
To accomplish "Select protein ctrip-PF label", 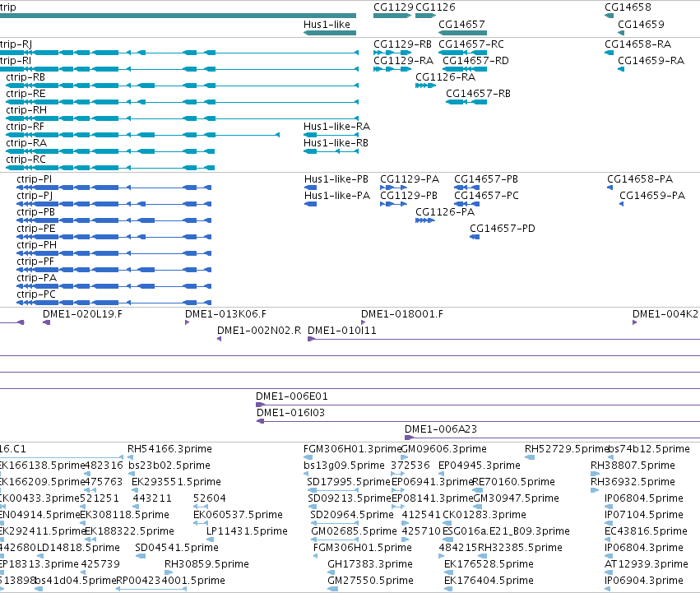I will point(35,262).
